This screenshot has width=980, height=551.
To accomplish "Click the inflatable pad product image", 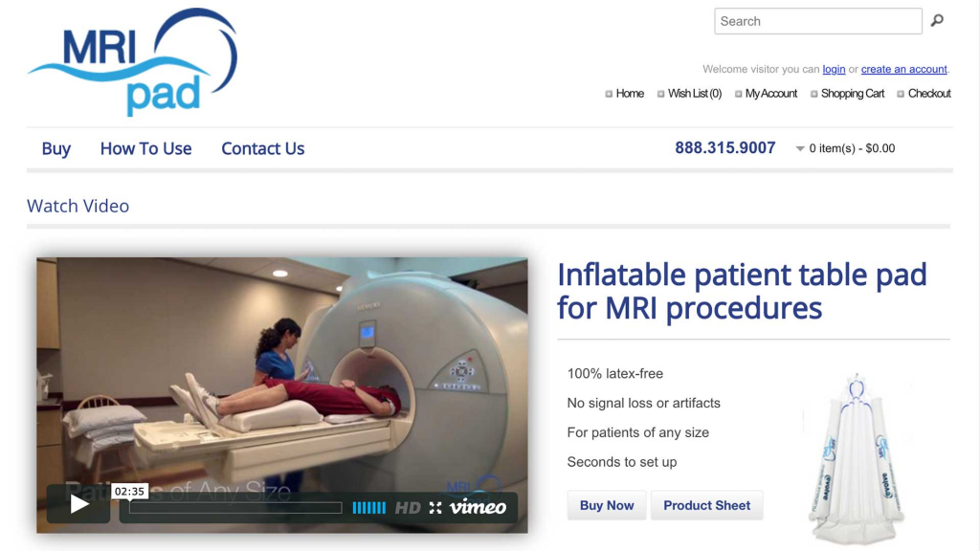I will 857,459.
